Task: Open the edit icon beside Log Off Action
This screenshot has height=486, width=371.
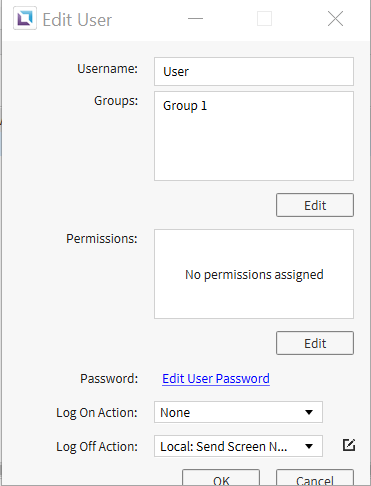Action: pos(349,445)
